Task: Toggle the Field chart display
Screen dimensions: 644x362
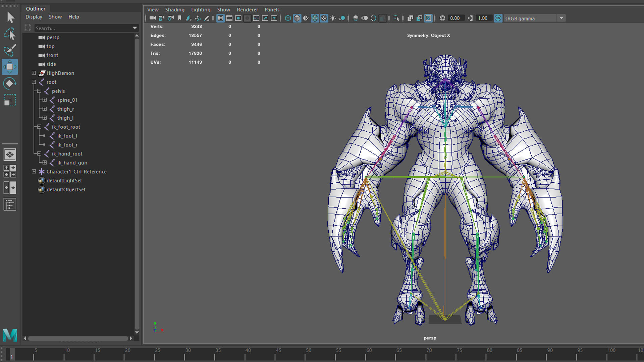Action: (x=256, y=18)
